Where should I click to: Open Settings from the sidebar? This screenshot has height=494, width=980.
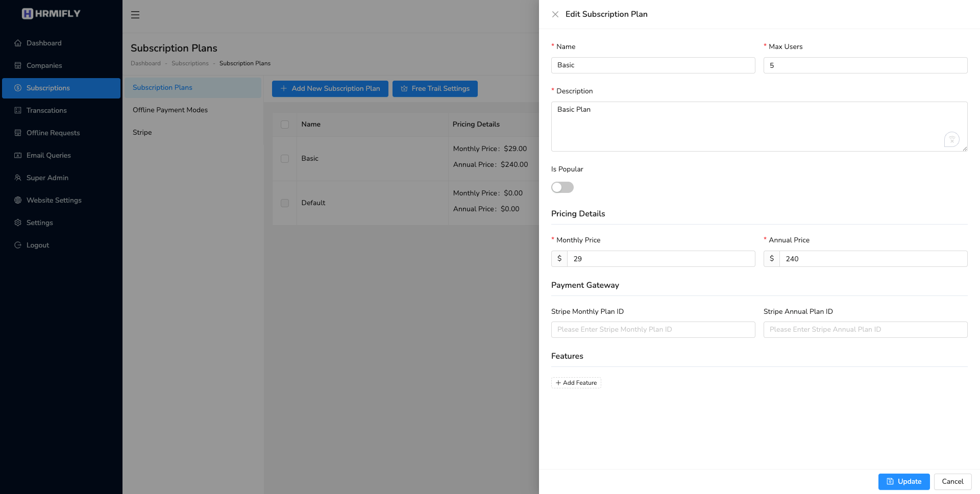(61, 223)
